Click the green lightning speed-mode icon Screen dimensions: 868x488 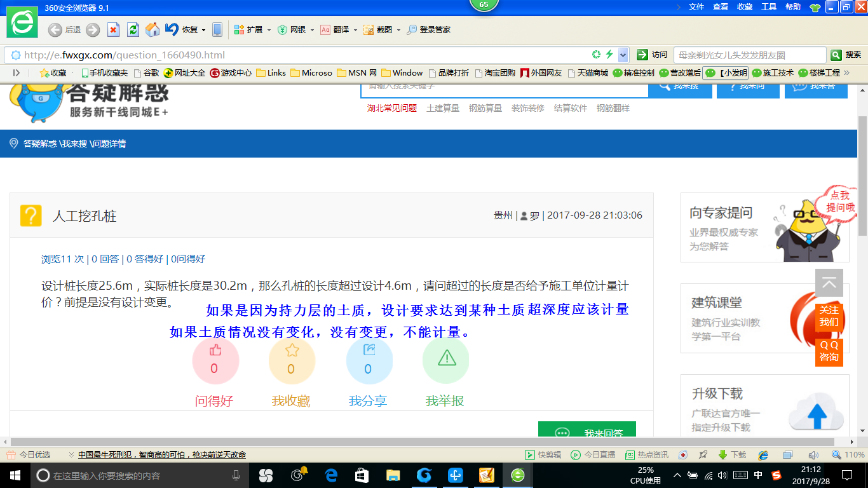pos(610,55)
